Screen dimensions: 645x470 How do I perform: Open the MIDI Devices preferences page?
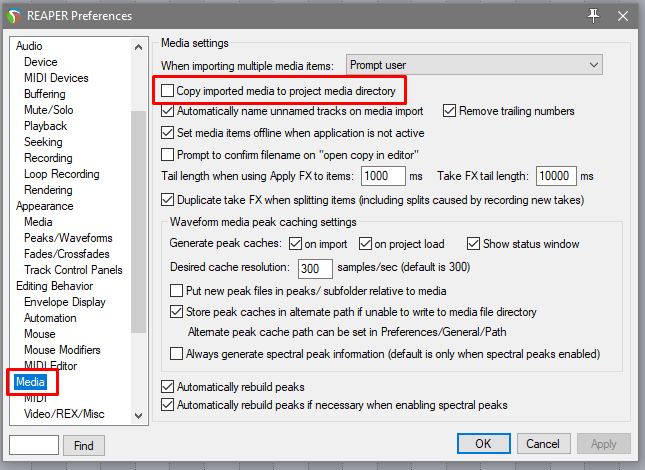click(56, 78)
